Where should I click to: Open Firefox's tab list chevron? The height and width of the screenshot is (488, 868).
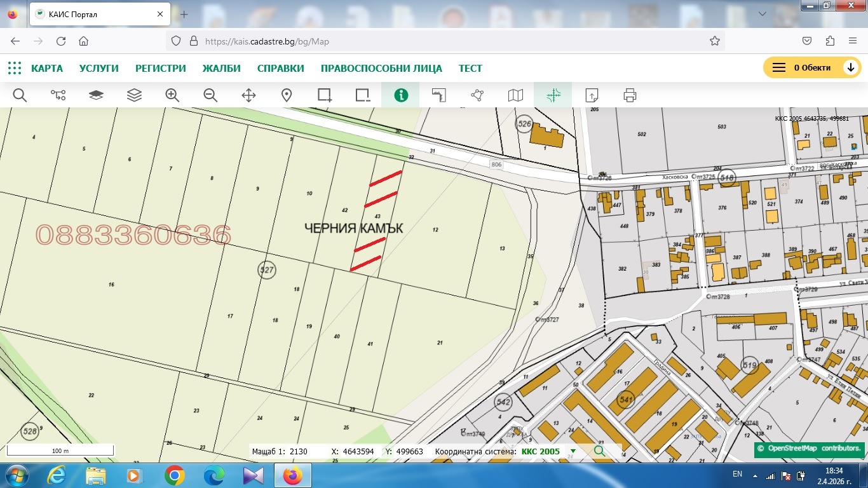762,13
